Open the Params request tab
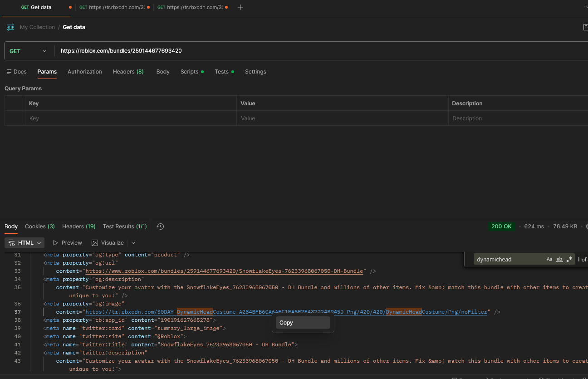The width and height of the screenshot is (588, 379). coord(47,72)
